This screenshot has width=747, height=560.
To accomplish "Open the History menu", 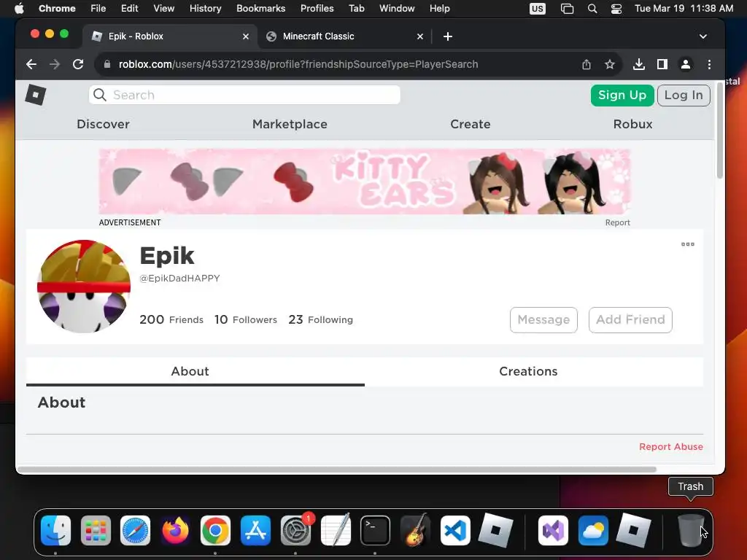I will [x=205, y=9].
